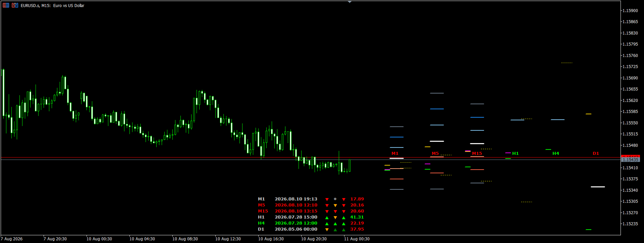Select M1 label in the signal table
The height and width of the screenshot is (243, 644).
coord(261,199)
